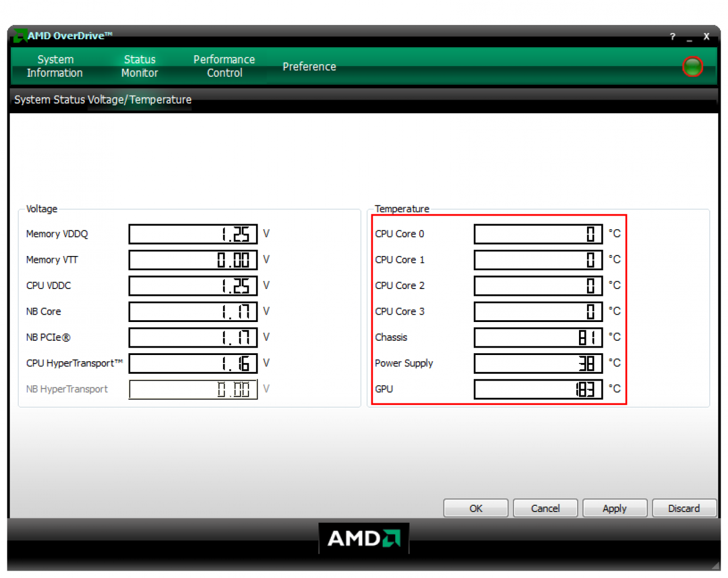Click the Apply button

click(x=614, y=508)
